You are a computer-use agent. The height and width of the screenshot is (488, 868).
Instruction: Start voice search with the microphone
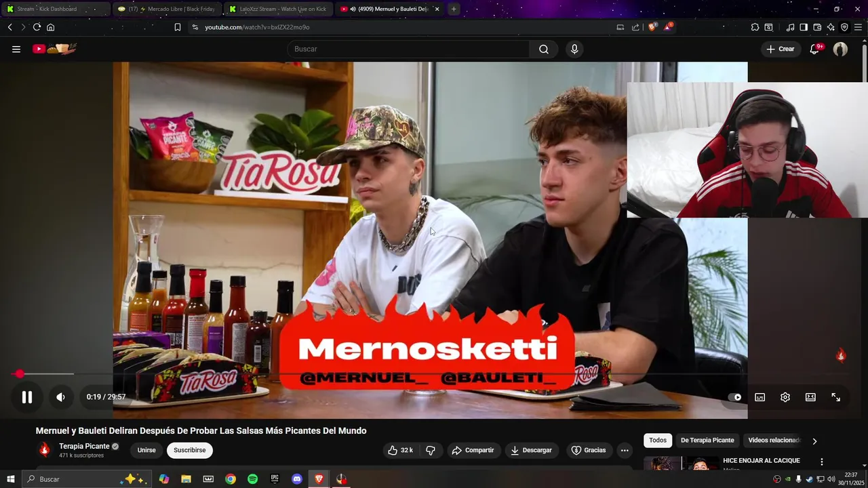pos(574,49)
